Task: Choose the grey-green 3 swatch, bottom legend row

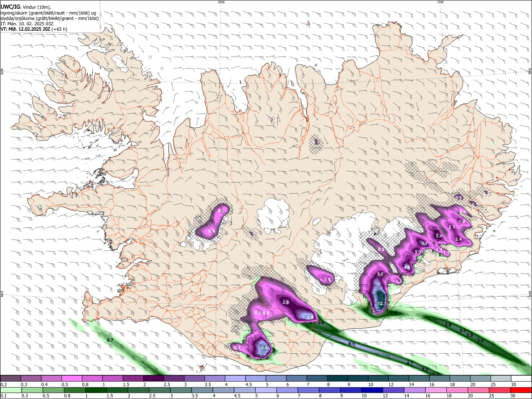Action: [x=181, y=390]
